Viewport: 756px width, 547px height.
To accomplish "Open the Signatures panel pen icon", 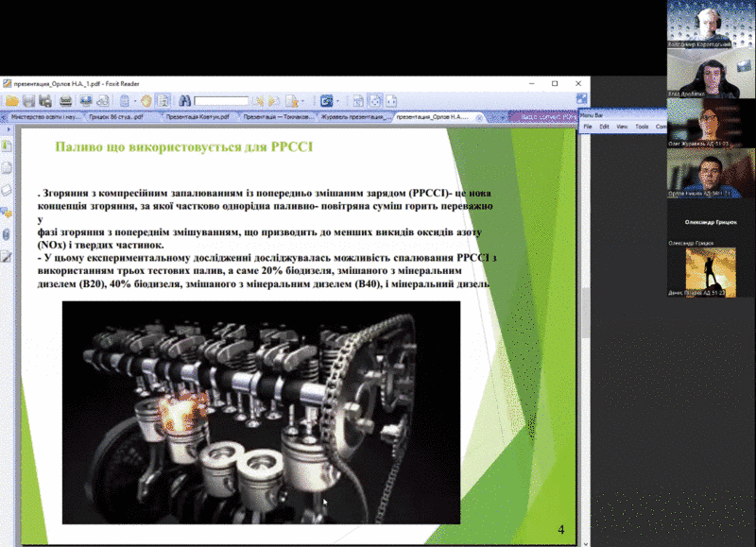I will point(7,257).
